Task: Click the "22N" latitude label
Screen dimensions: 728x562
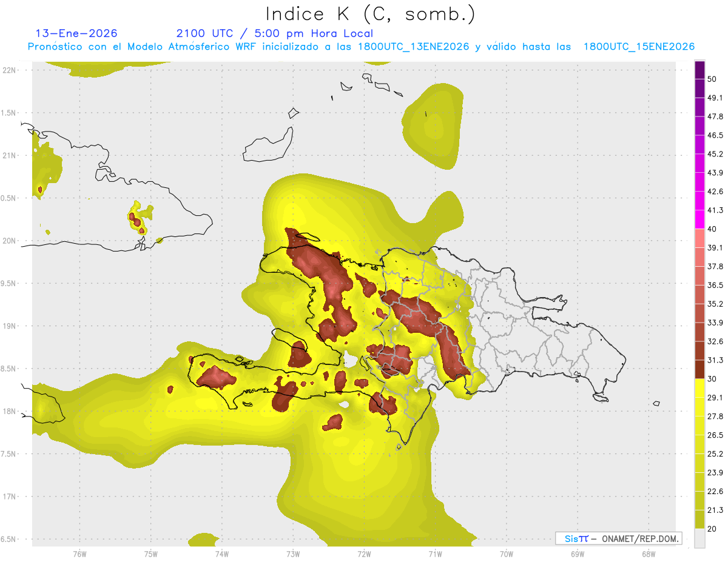Action: point(10,70)
